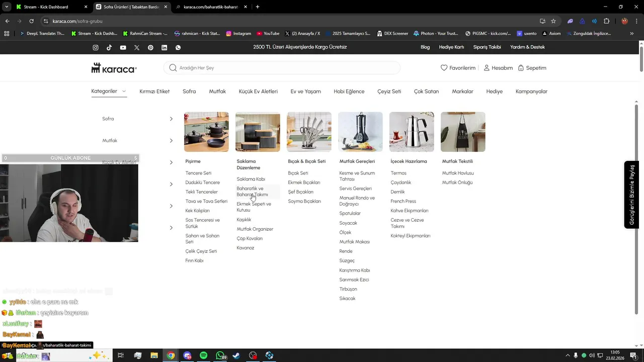Image resolution: width=644 pixels, height=362 pixels.
Task: Switch to karaca.com/baharatlik tab
Action: click(x=211, y=7)
